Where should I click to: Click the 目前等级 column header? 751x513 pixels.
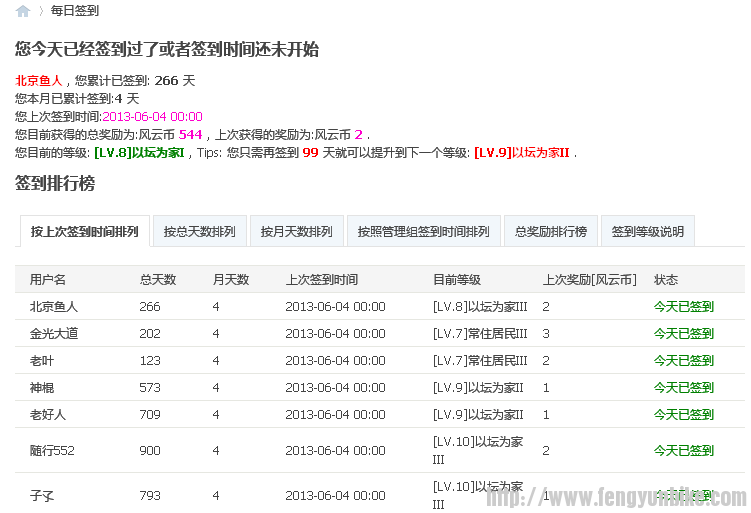pyautogui.click(x=457, y=279)
